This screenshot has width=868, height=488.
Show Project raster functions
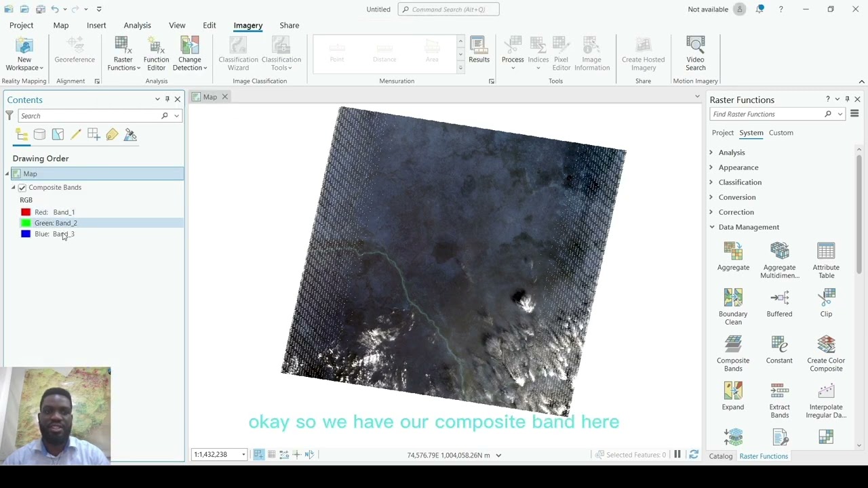[723, 133]
